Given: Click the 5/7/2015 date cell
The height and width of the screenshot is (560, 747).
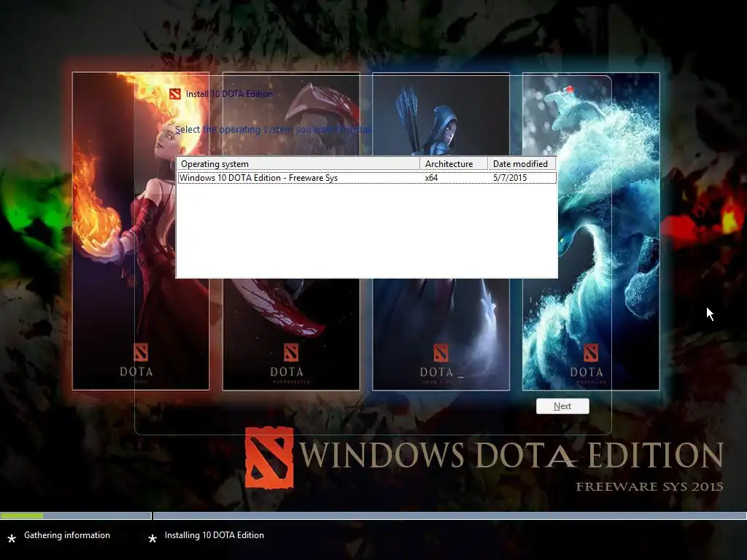Looking at the screenshot, I should pos(510,178).
